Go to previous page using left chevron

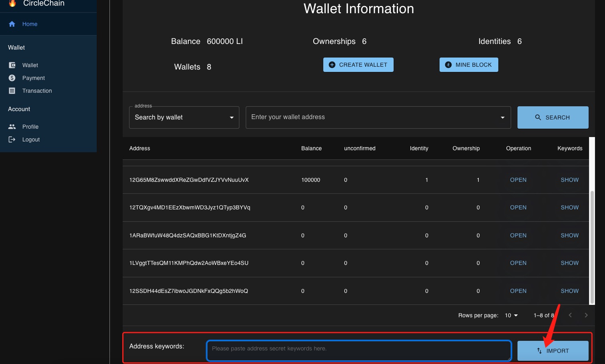click(x=570, y=315)
